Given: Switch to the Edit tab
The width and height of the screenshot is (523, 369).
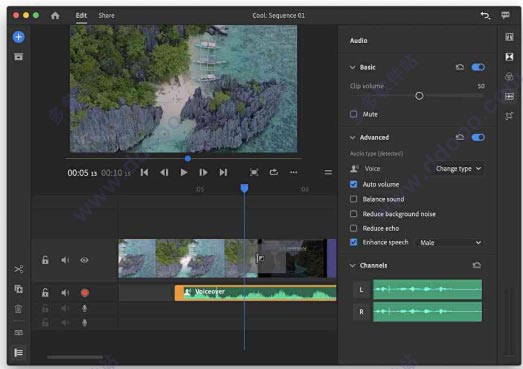Looking at the screenshot, I should [81, 15].
